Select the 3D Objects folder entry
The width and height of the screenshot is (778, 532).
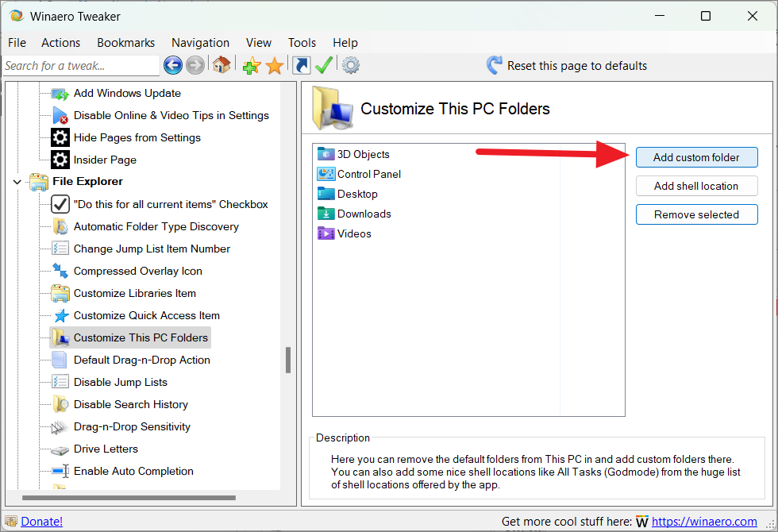353,154
